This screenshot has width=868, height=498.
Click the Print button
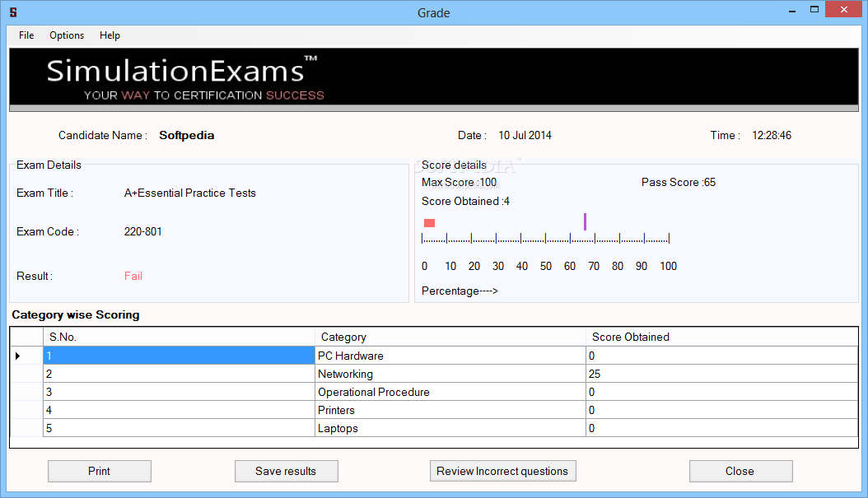point(99,471)
